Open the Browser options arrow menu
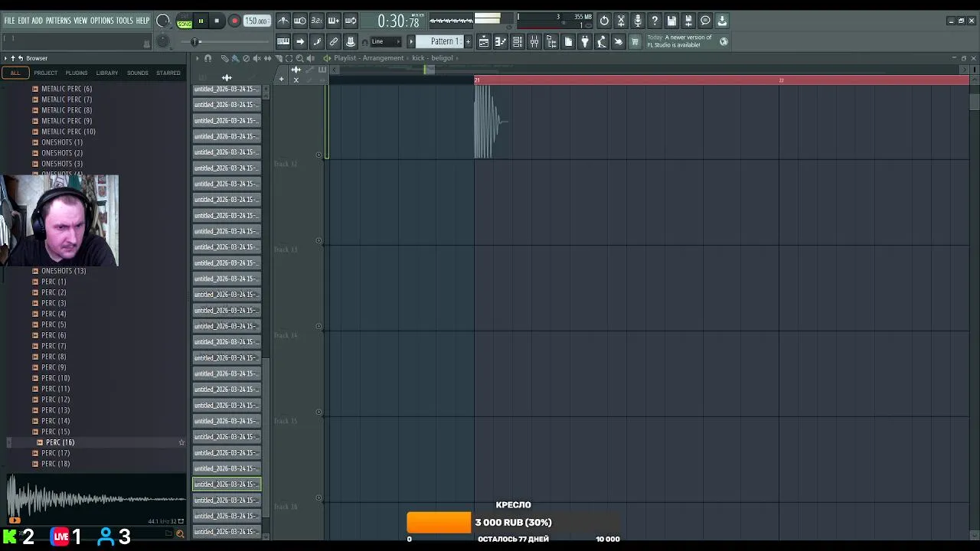 click(x=5, y=58)
